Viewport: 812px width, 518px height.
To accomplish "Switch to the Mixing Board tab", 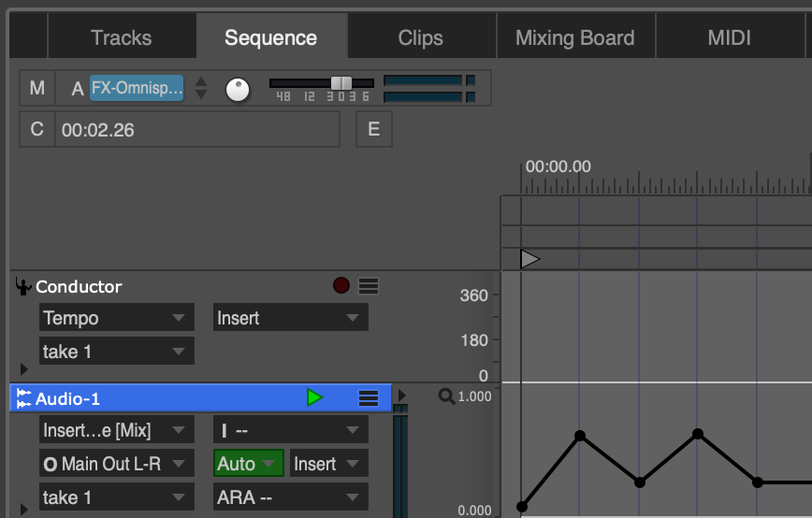I will click(x=575, y=37).
